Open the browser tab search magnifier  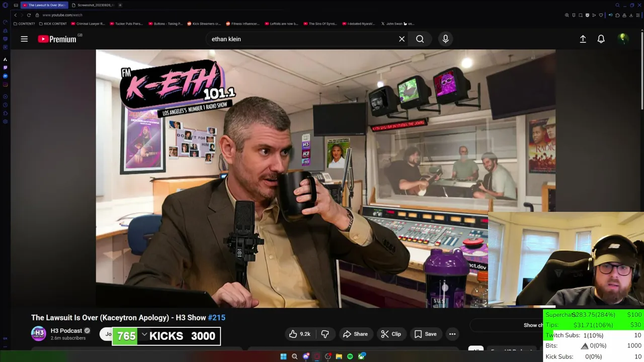(x=617, y=5)
